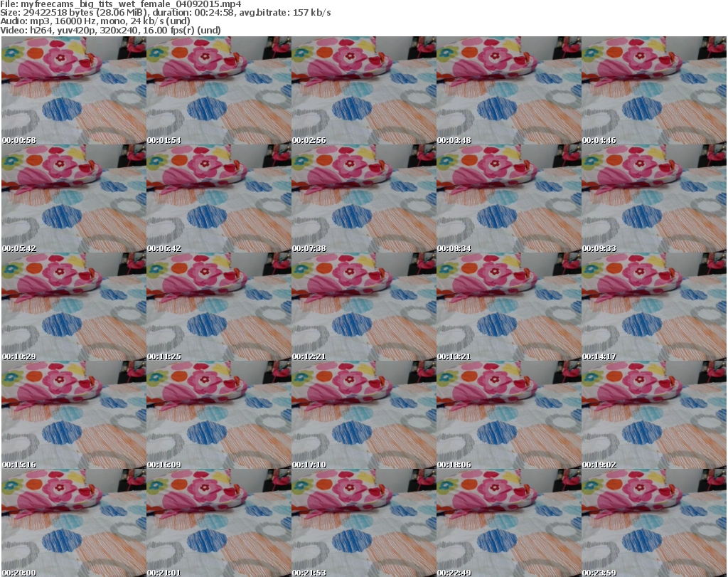This screenshot has height=577, width=728.
Task: Click the 'Video: h264, yuv420p' line
Action: tap(110, 30)
